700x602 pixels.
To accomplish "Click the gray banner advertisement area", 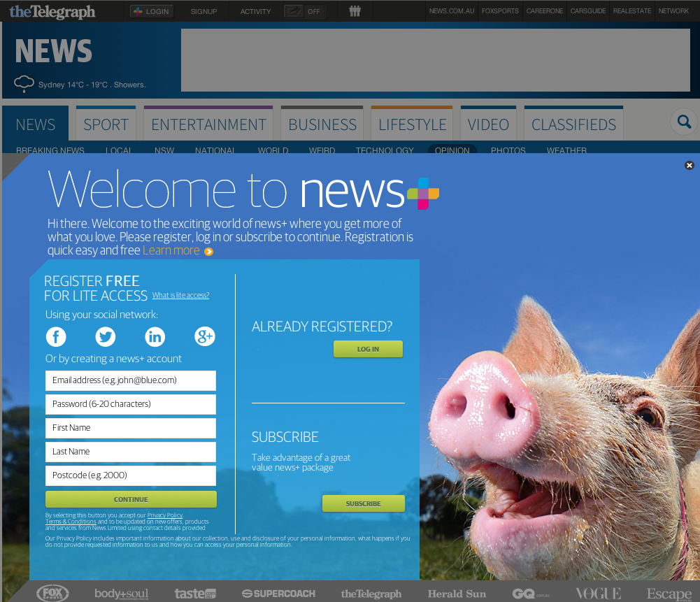I will click(435, 60).
